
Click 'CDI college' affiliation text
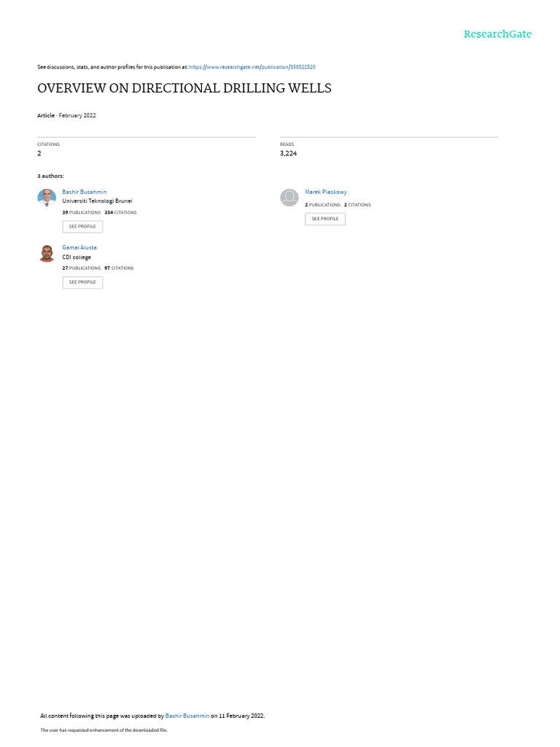pos(77,258)
